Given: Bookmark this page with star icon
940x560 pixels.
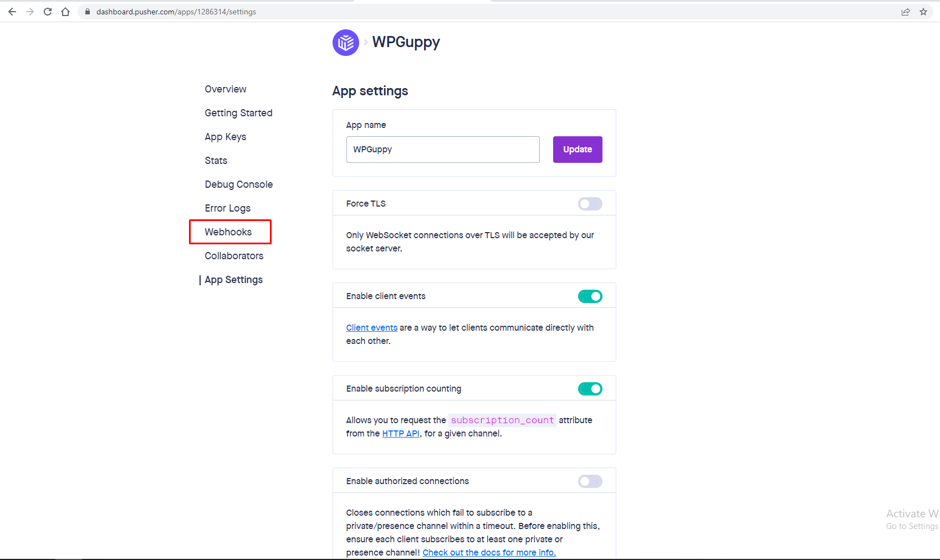Looking at the screenshot, I should (x=923, y=12).
